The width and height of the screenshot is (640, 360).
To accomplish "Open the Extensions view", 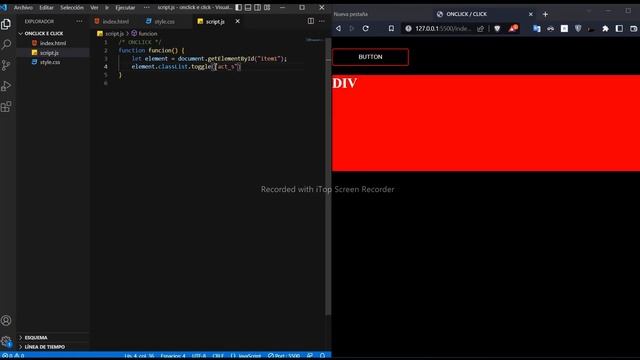I will point(6,107).
